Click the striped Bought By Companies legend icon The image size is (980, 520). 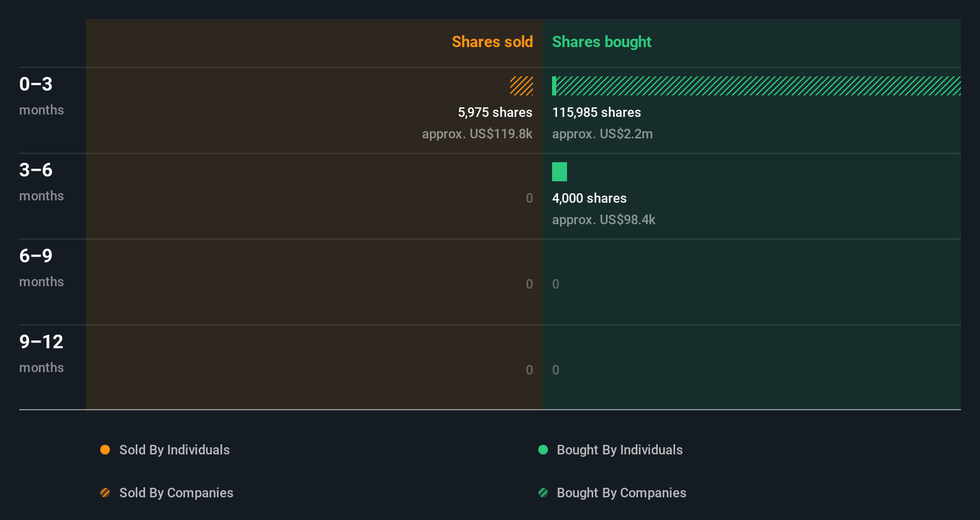(x=543, y=493)
